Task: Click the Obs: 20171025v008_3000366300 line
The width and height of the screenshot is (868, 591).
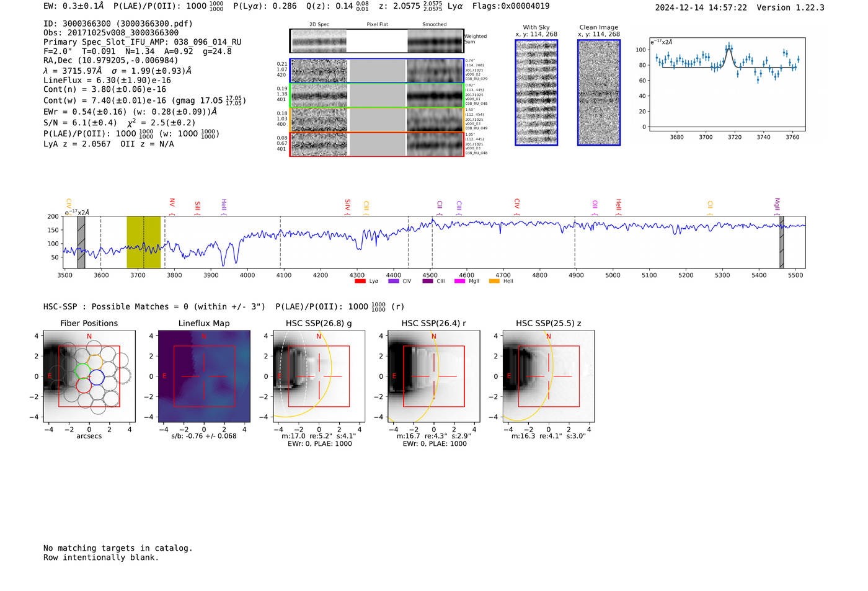Action: coord(111,33)
